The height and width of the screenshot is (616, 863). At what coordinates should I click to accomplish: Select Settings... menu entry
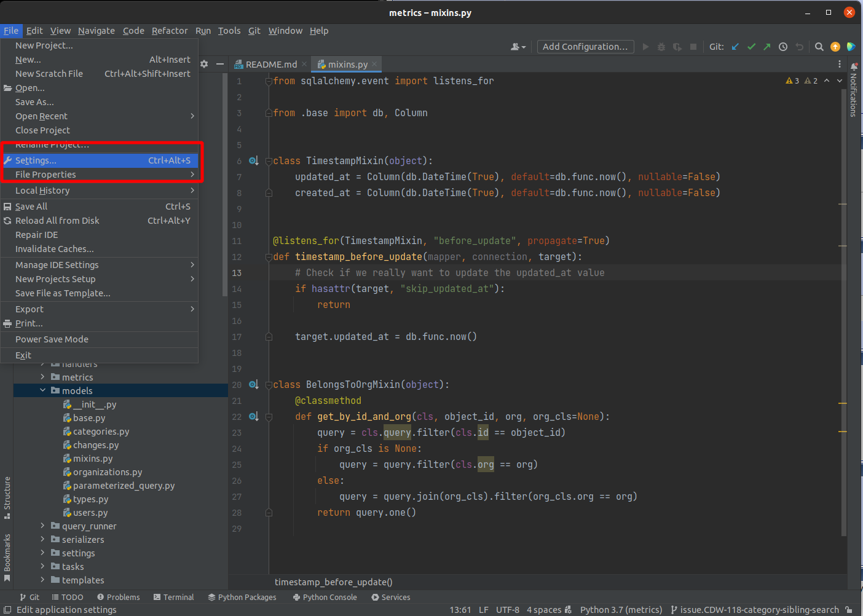[100, 160]
